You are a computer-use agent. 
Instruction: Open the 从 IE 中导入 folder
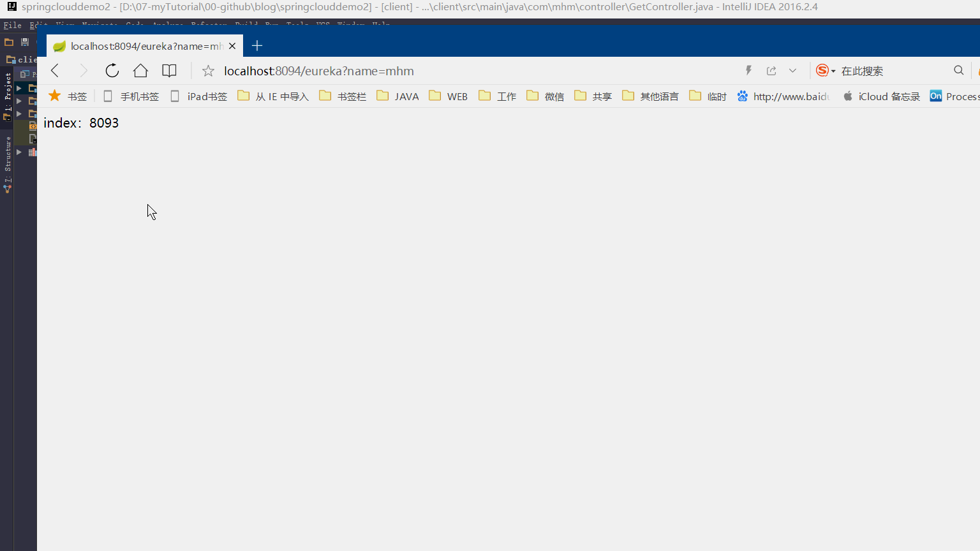273,96
